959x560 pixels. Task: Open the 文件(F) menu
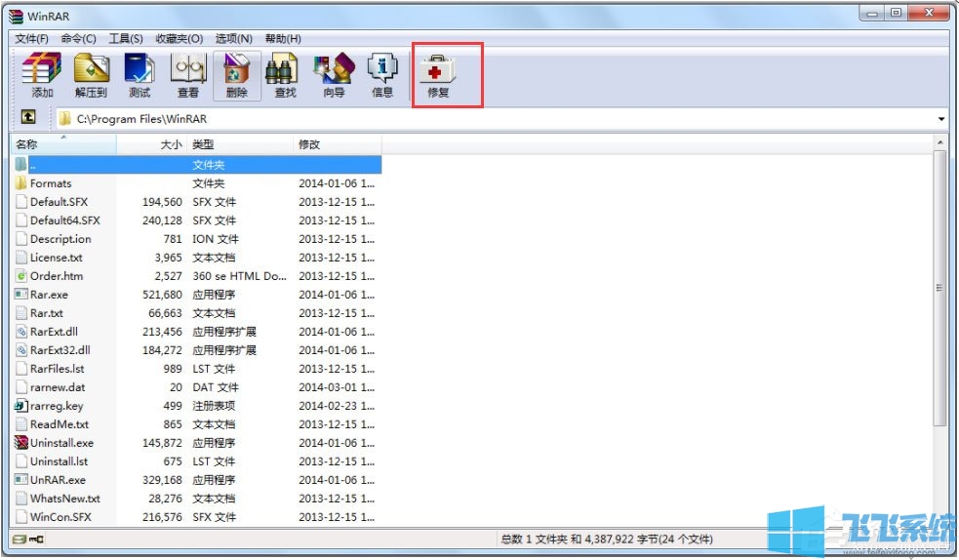(x=31, y=38)
